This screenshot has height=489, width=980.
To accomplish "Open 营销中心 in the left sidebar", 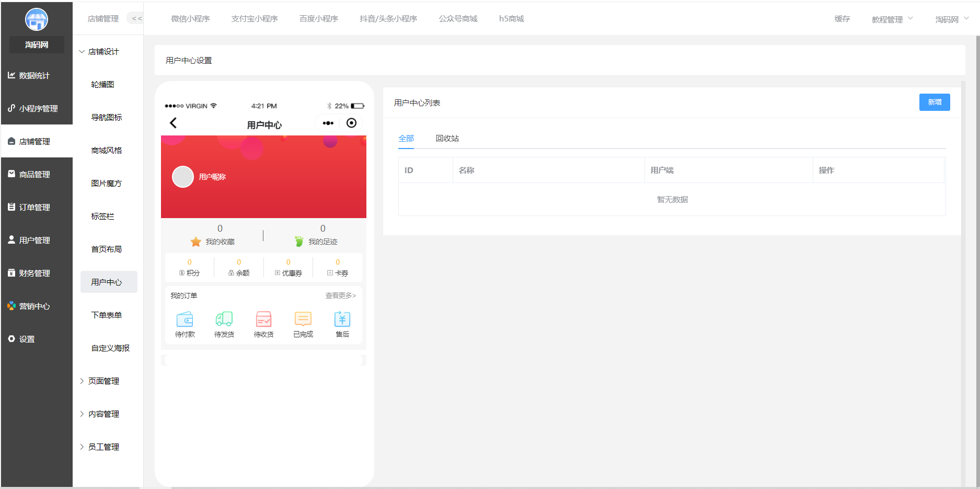I will coord(34,306).
